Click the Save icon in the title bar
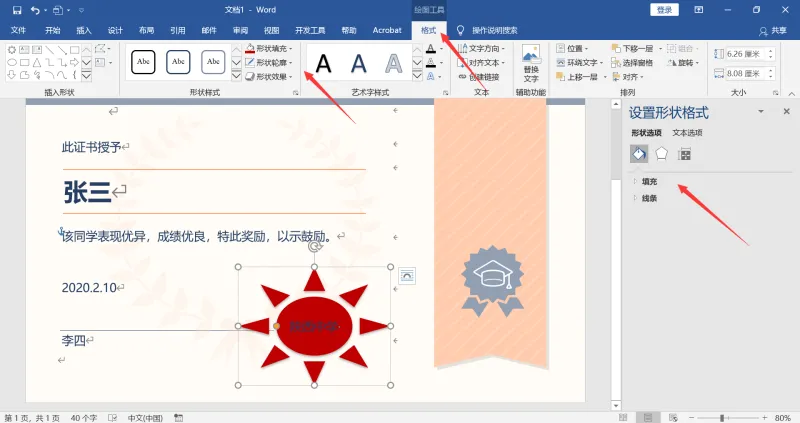This screenshot has height=423, width=800. point(17,10)
